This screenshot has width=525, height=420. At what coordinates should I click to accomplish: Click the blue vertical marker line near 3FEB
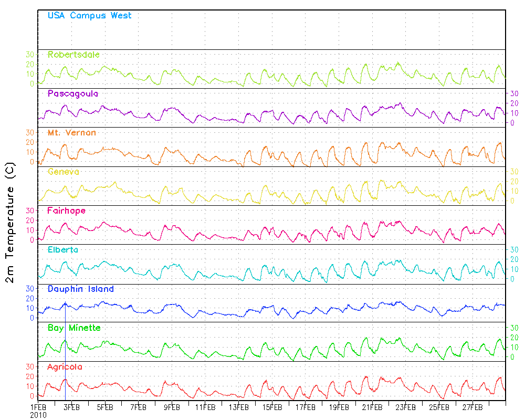pos(65,351)
